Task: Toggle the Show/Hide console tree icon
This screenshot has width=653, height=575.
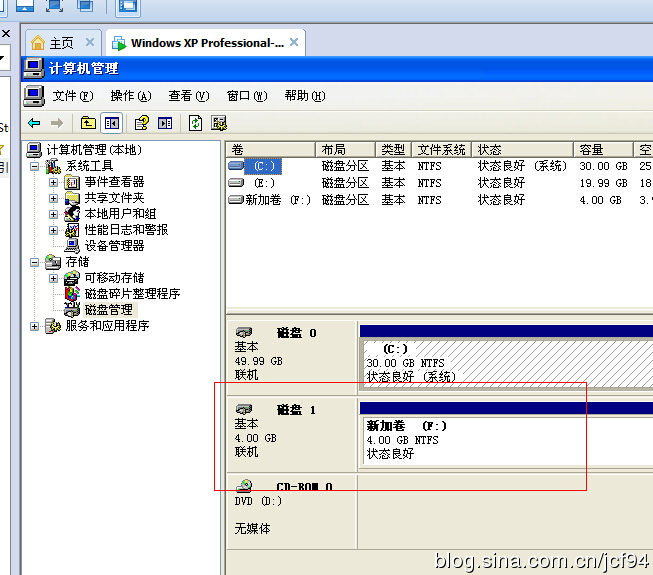Action: click(x=112, y=123)
